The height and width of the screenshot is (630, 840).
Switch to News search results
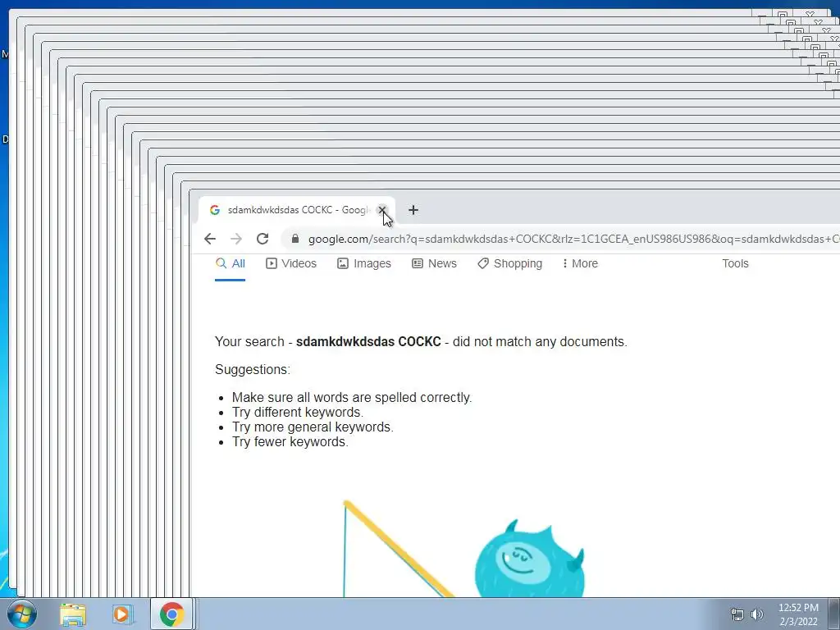pos(435,263)
